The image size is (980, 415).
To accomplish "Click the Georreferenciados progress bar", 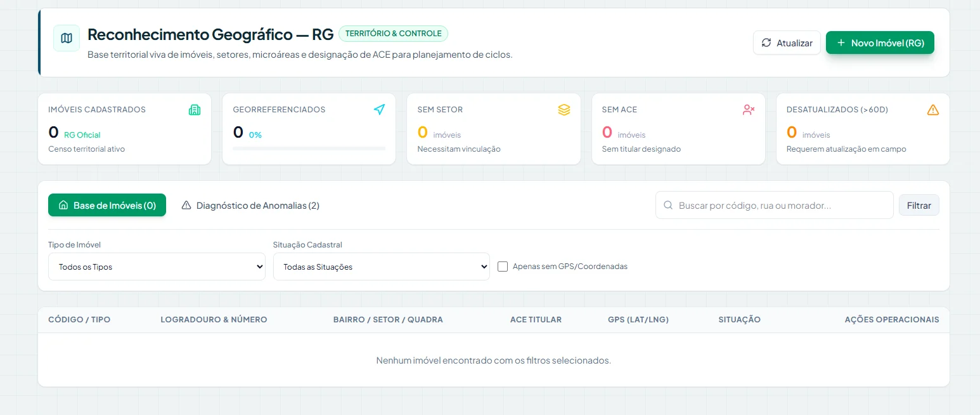I will (x=309, y=148).
